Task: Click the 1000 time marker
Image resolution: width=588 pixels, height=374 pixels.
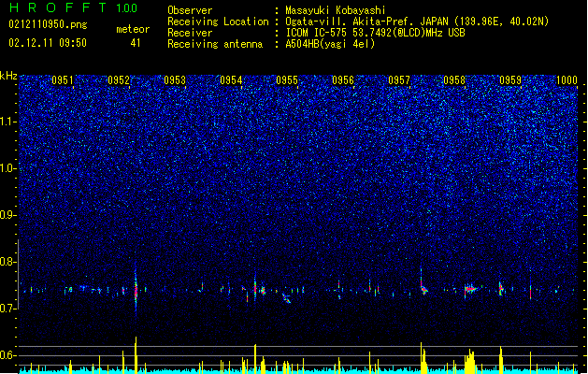Action: click(x=566, y=80)
